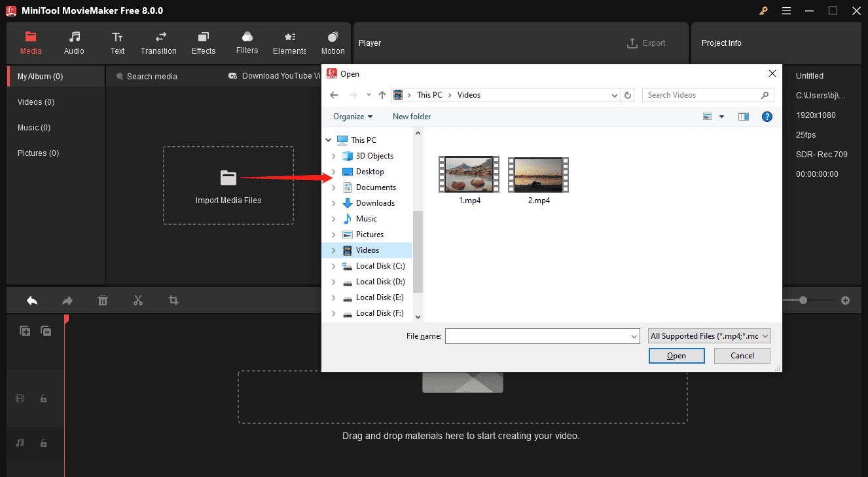
Task: Select the Split scissors tool
Action: [138, 300]
